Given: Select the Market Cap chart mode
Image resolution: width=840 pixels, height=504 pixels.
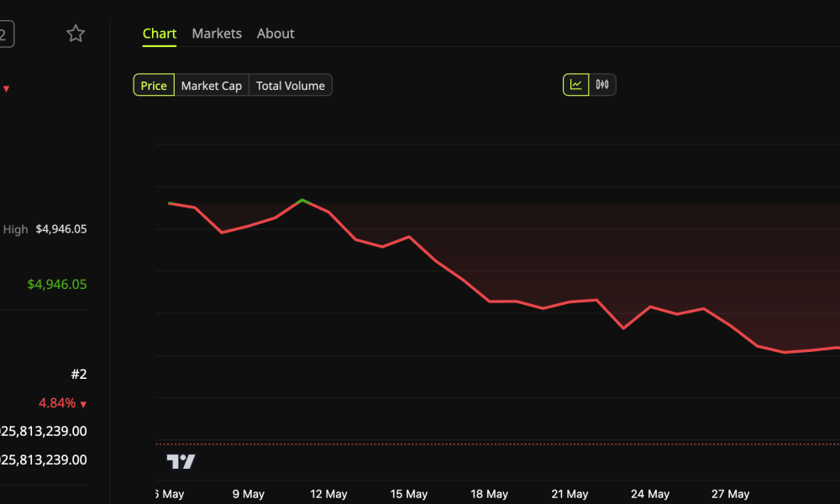Looking at the screenshot, I should [212, 85].
